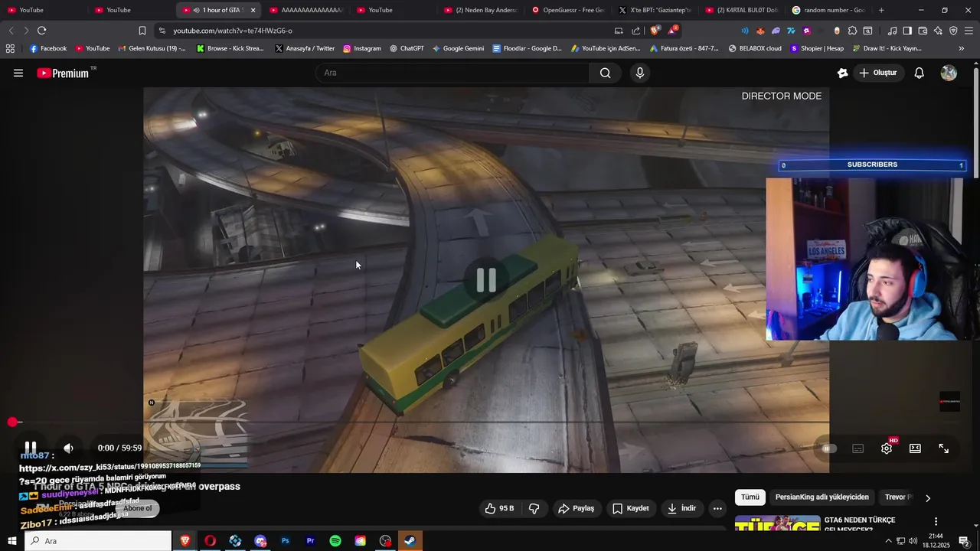The image size is (980, 551).
Task: Share the page via address bar share icon
Action: click(x=636, y=31)
